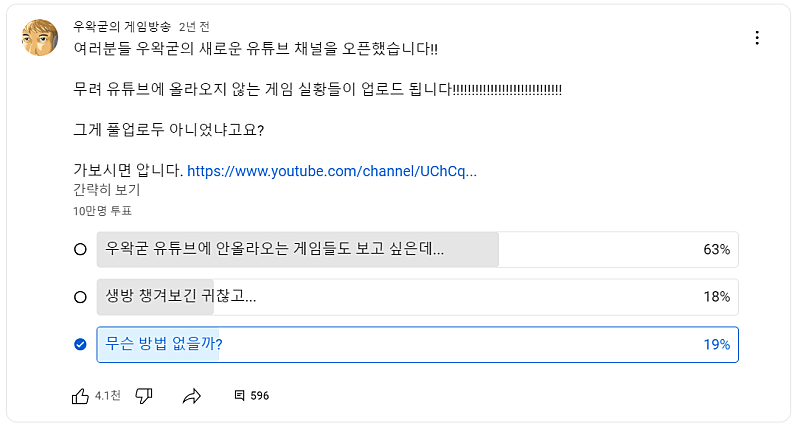Follow the youtube.com/channel link in post
This screenshot has width=800, height=432.
332,171
